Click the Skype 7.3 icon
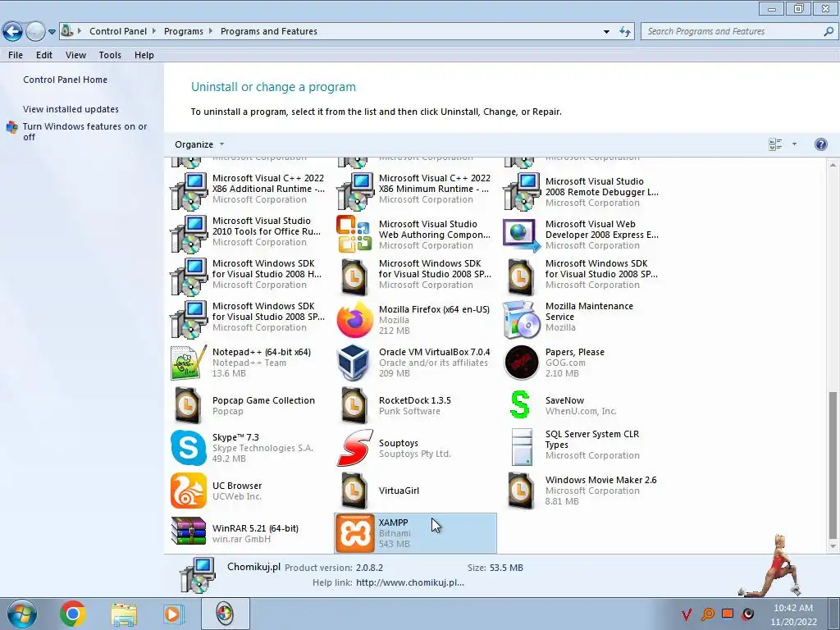Screen dimensions: 840x630 [188, 448]
